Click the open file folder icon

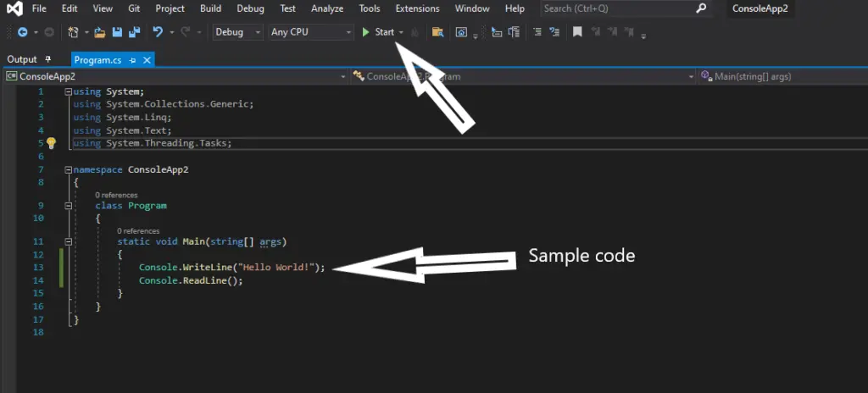[x=100, y=32]
